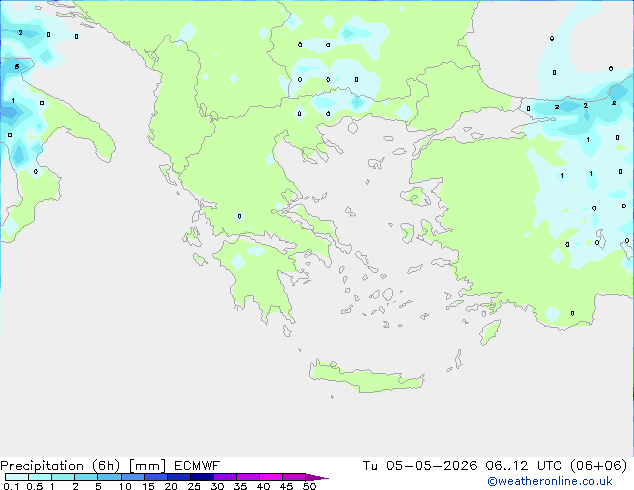Click the 40–45 mm bright pink legend swatch
Image resolution: width=634 pixels, height=490 pixels.
pyautogui.click(x=271, y=477)
